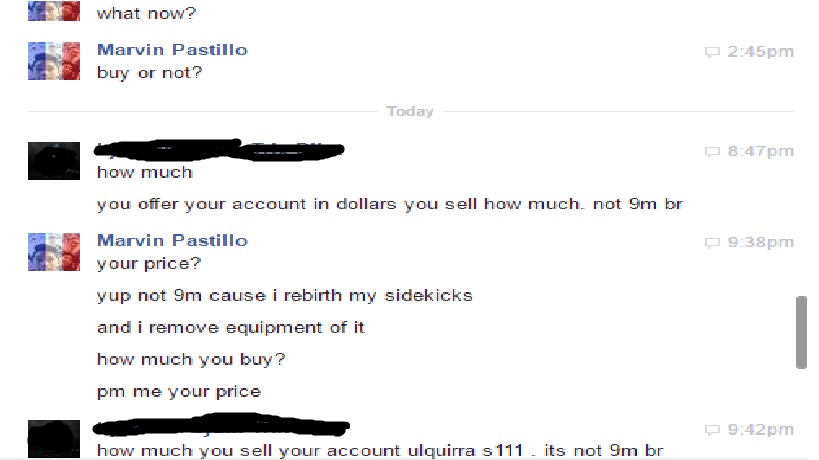Click the message icon beside 2:45pm

coord(712,52)
